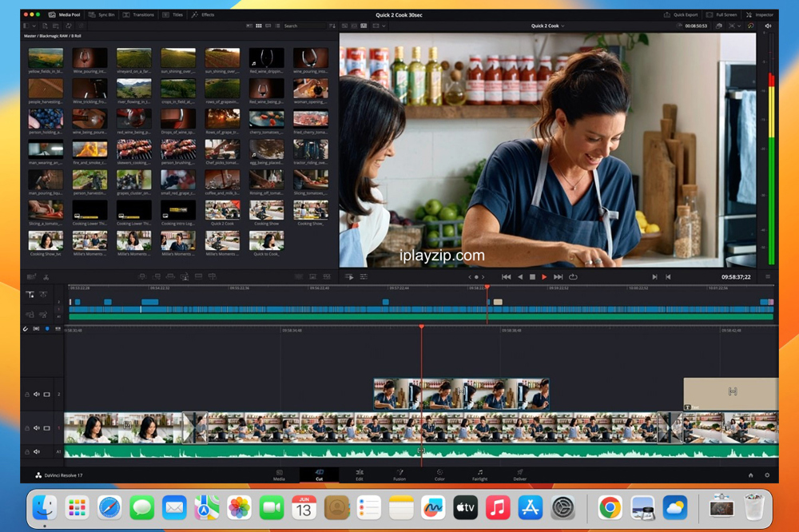Switch to the Media page

click(x=279, y=475)
